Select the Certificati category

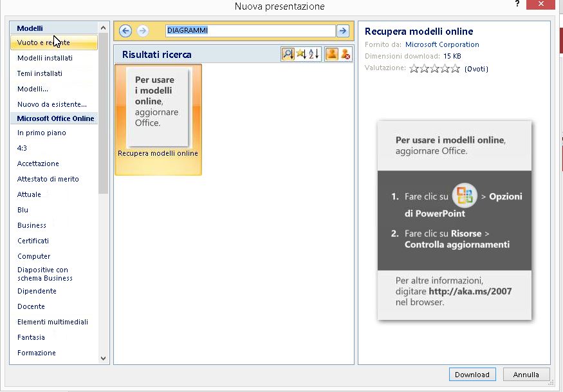[33, 241]
